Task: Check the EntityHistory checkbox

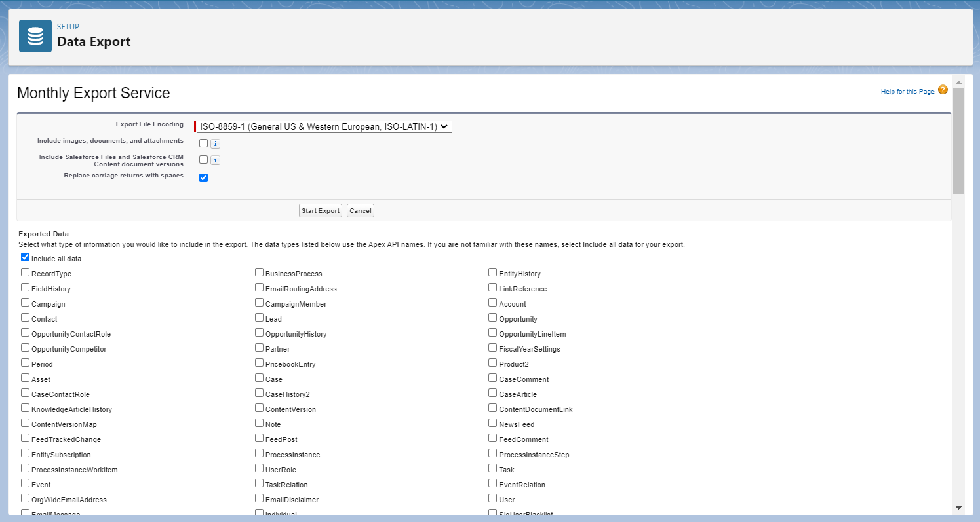Action: 492,272
